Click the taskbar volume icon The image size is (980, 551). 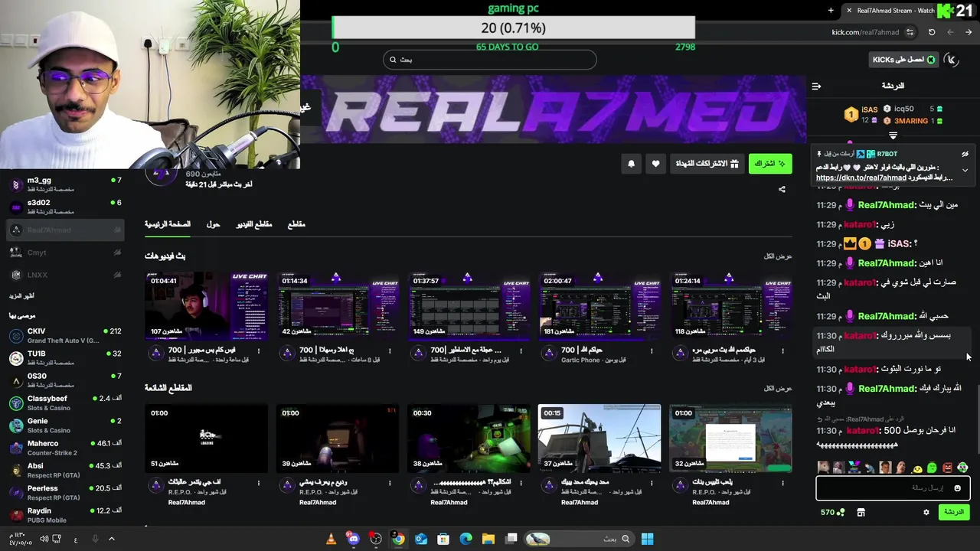44,539
